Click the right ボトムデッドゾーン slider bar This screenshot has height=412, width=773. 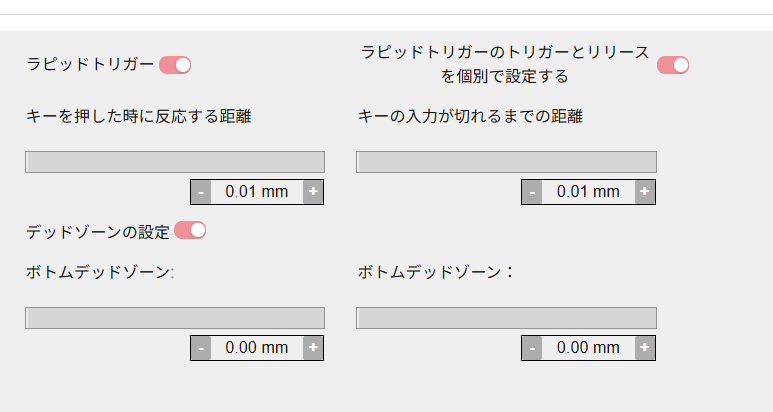click(506, 318)
